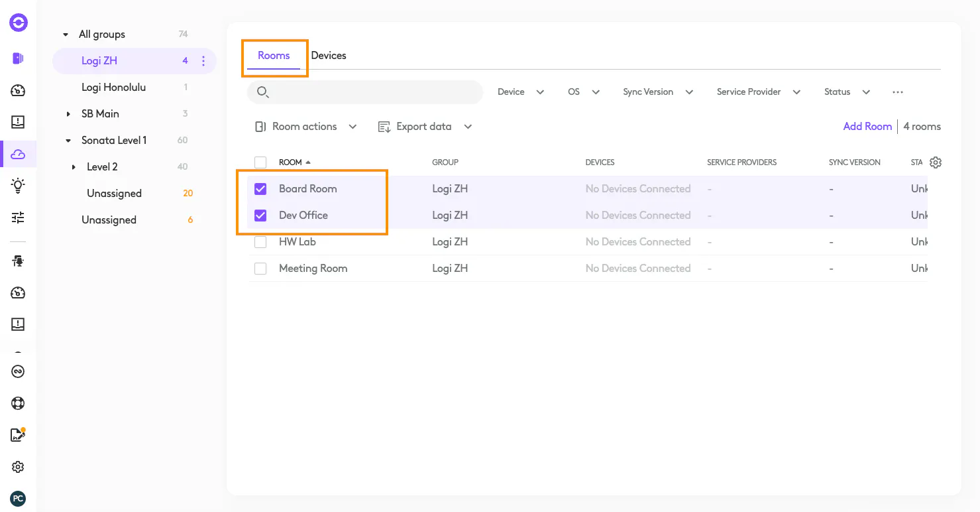Select the Rooms tab
980x512 pixels.
point(274,56)
